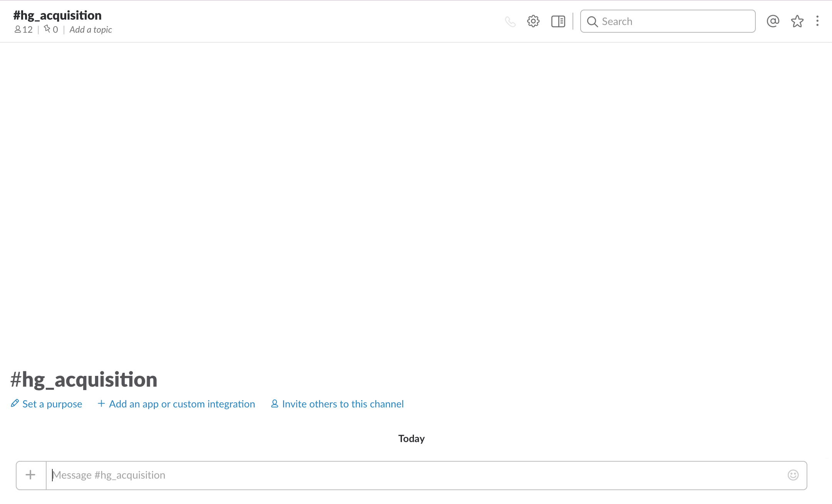The width and height of the screenshot is (832, 504).
Task: Click Add a topic in header
Action: [90, 30]
